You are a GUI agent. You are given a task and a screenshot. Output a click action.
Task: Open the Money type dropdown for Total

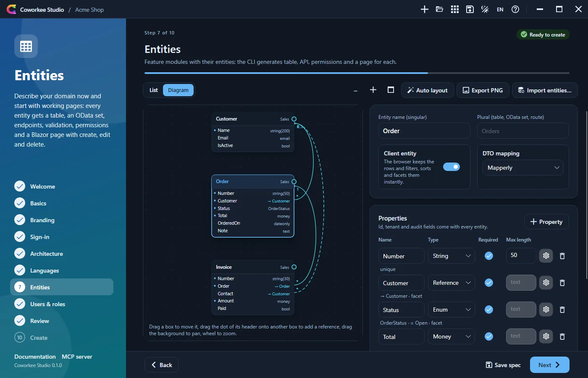[x=451, y=336]
